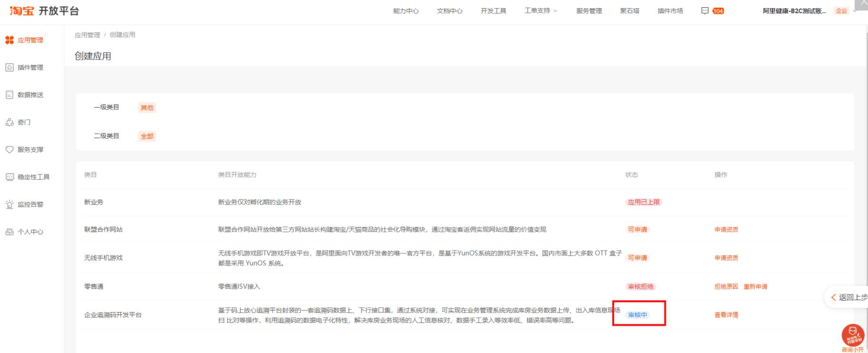Click the 类目开放能力 column header
The image size is (868, 353).
[x=237, y=175]
